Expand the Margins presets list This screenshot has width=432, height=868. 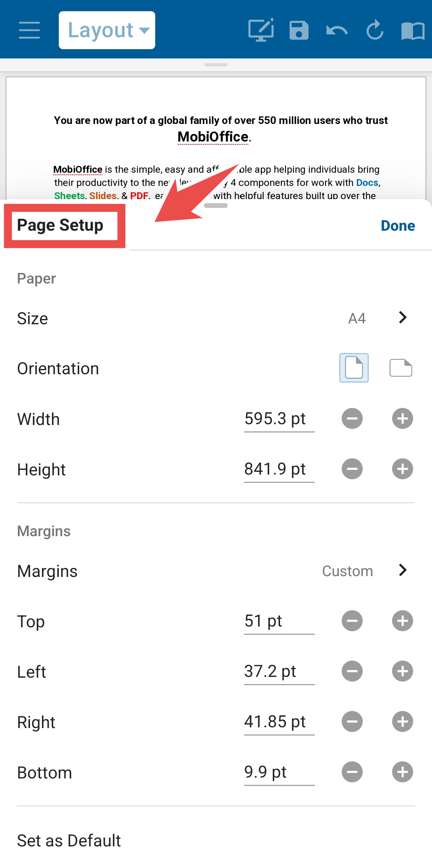tap(216, 571)
